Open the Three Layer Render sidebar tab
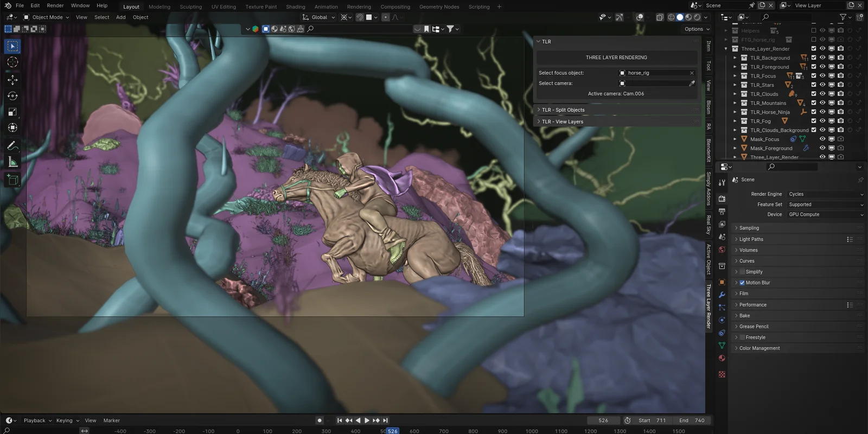 point(709,306)
